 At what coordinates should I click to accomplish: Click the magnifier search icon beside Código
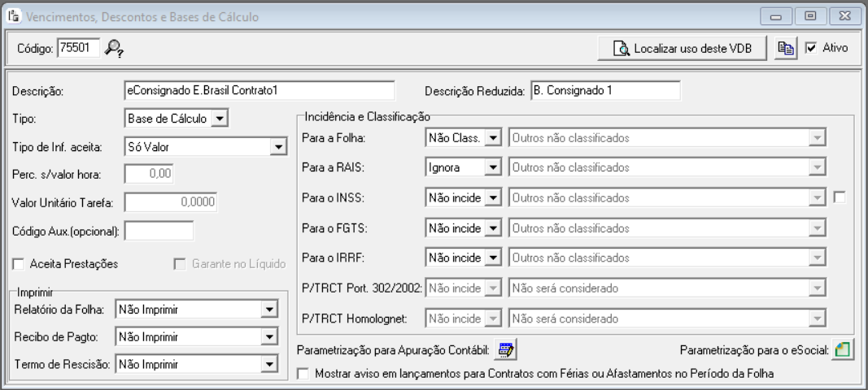click(x=115, y=49)
